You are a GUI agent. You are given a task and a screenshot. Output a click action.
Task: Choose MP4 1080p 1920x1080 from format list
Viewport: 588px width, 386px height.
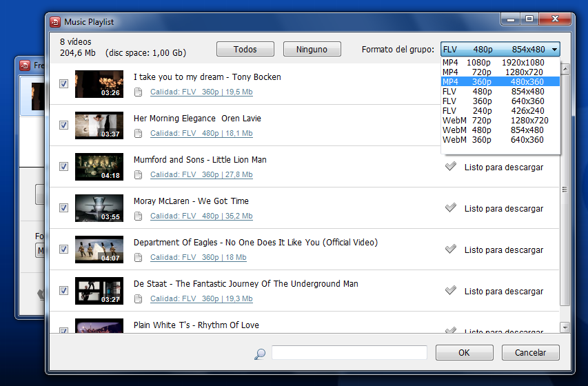pos(500,62)
